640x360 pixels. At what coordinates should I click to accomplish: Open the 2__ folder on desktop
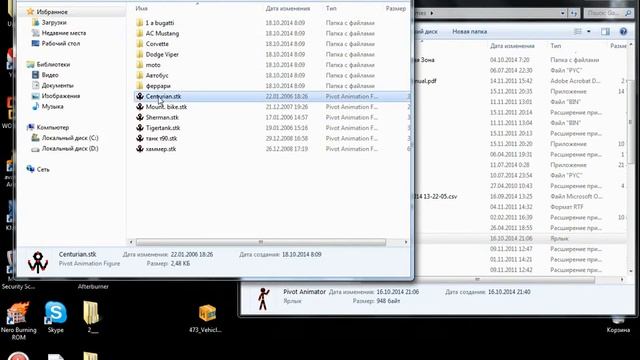[x=91, y=317]
